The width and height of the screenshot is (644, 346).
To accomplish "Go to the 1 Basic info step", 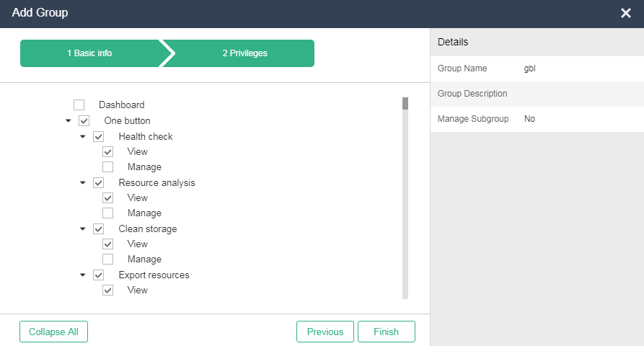I will (x=89, y=53).
